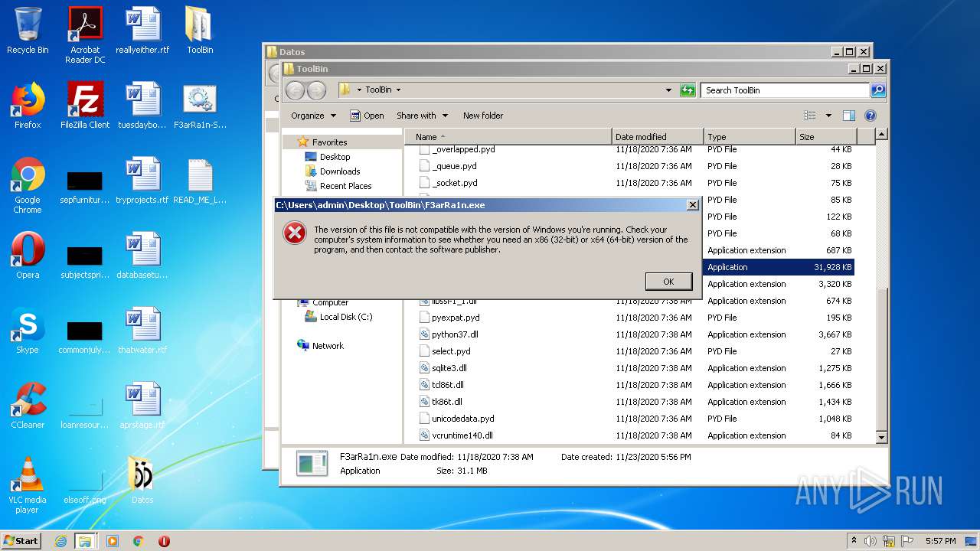Click the change view icon in ToolBin

(810, 116)
